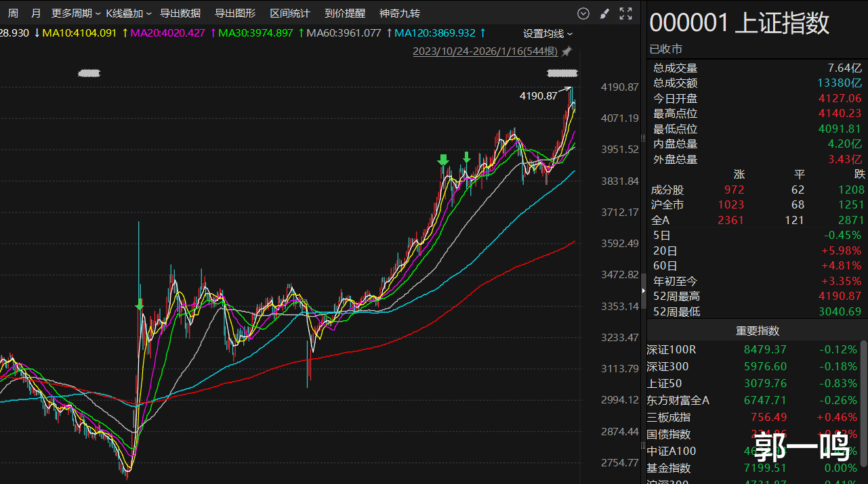The image size is (868, 484).
Task: Click the MA120:3869.932 average label
Action: 435,33
